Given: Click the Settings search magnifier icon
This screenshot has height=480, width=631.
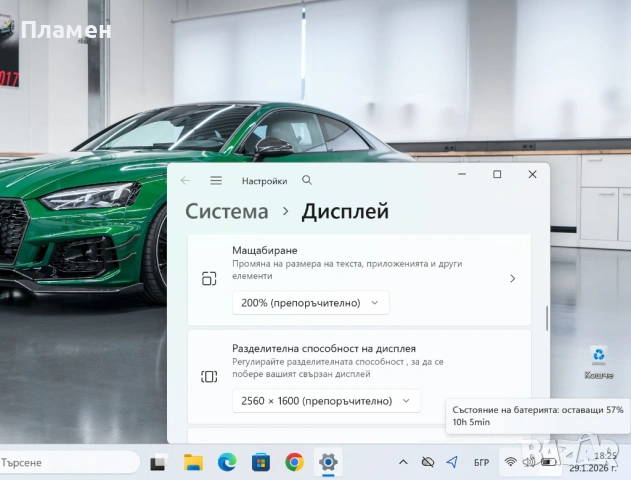Looking at the screenshot, I should [x=307, y=180].
